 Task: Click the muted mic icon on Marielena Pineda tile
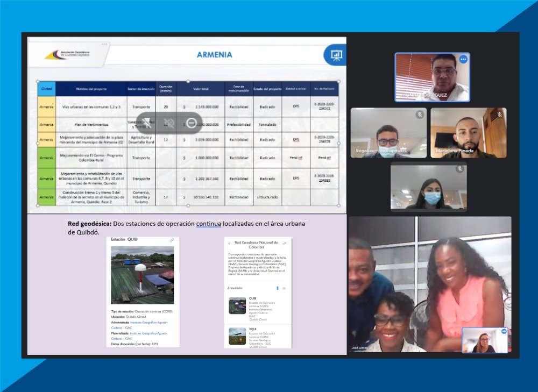coord(499,115)
